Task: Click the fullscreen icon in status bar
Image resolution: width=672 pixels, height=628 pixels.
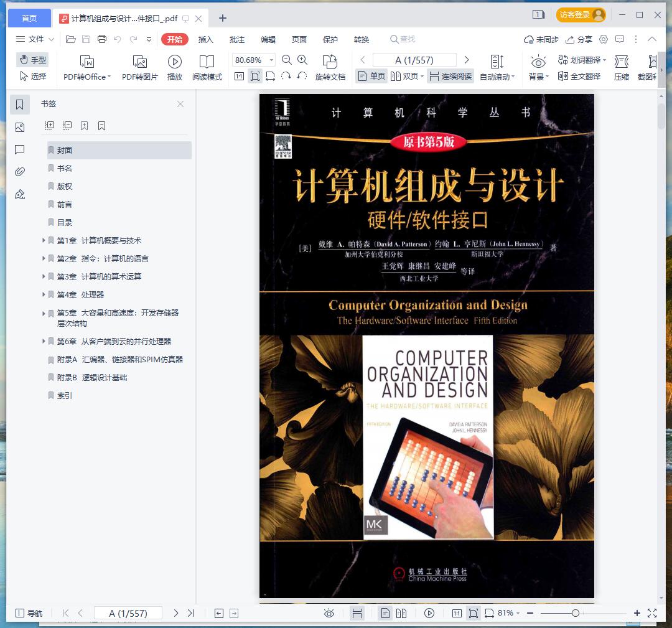Action: coord(652,614)
